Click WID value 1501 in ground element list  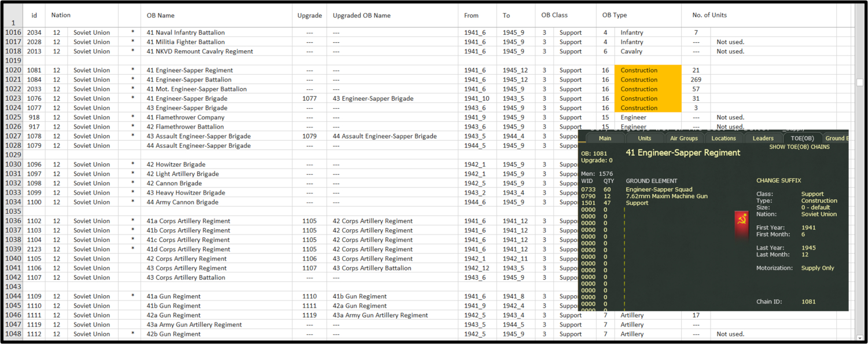588,203
